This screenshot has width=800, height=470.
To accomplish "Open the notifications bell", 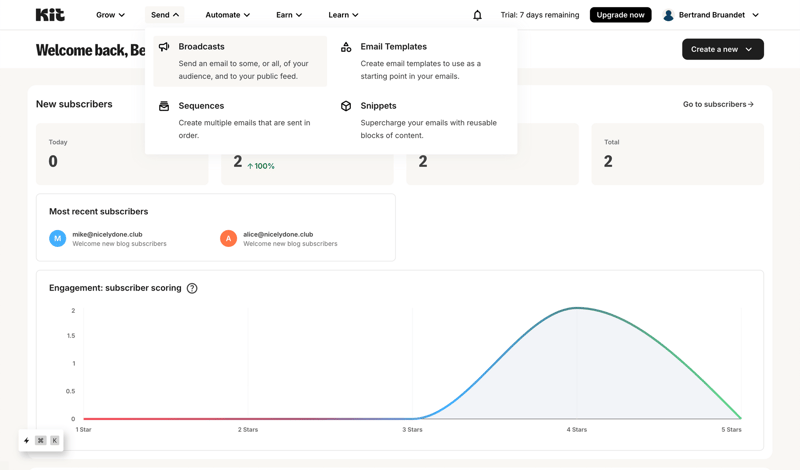I will pos(477,15).
